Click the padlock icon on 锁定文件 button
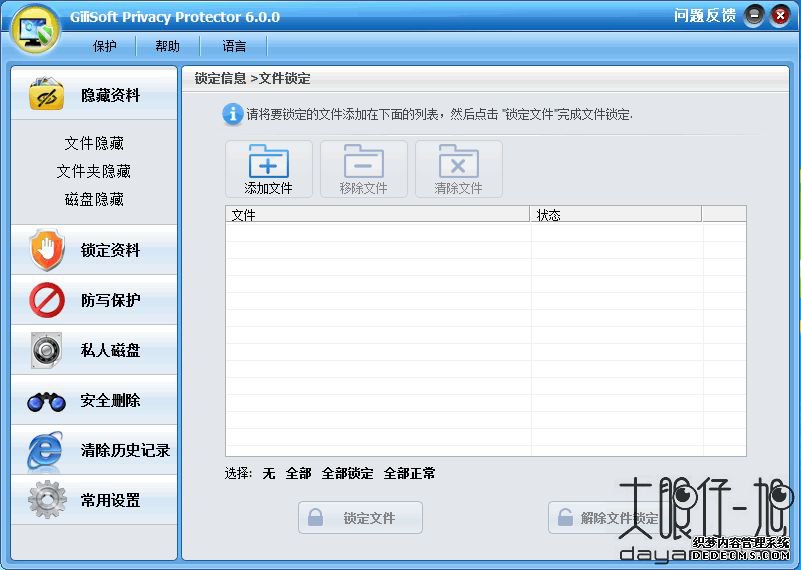801x570 pixels. coord(315,517)
